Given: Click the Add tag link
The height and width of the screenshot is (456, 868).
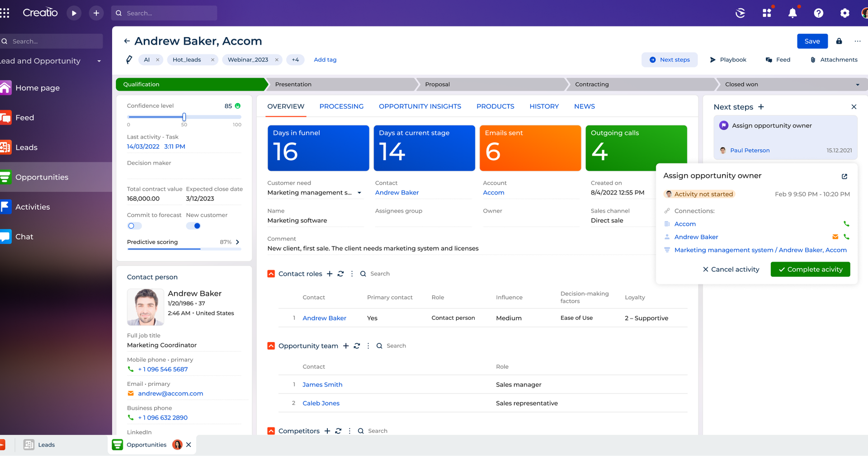Looking at the screenshot, I should click(x=325, y=60).
